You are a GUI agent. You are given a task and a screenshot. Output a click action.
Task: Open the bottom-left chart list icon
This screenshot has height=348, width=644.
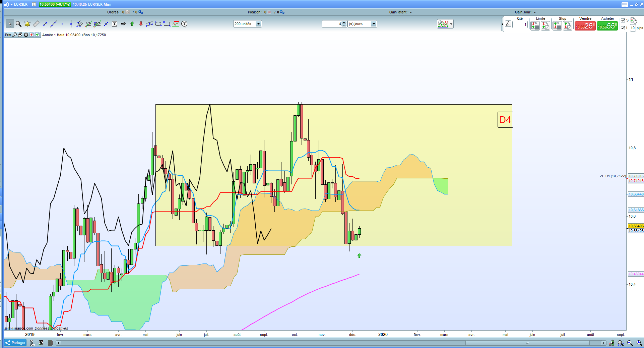(x=41, y=343)
